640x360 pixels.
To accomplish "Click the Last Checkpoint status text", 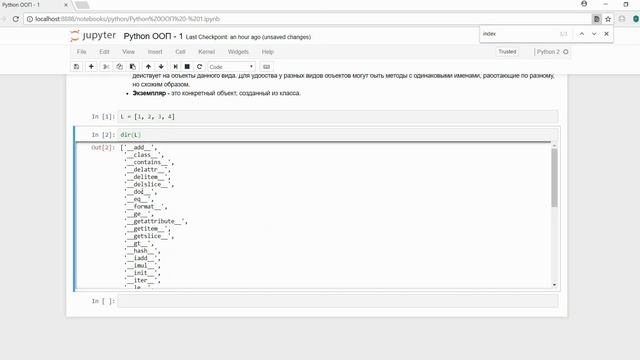I will tap(248, 37).
